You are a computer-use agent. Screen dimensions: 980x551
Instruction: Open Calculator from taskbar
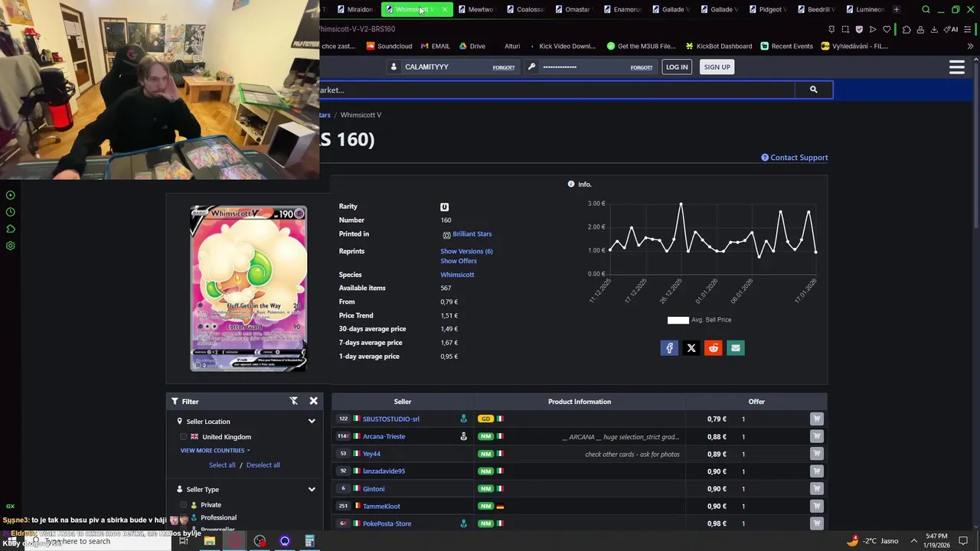pos(309,541)
